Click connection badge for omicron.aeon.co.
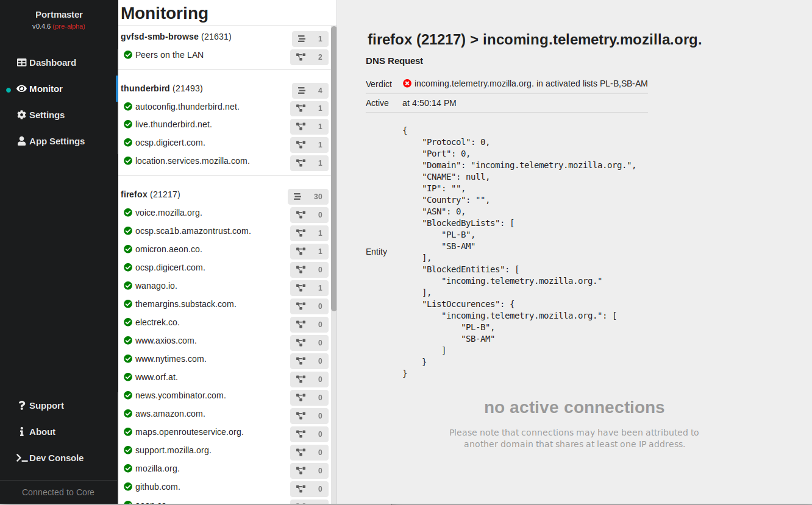Viewport: 812px width, 505px height. pos(309,252)
